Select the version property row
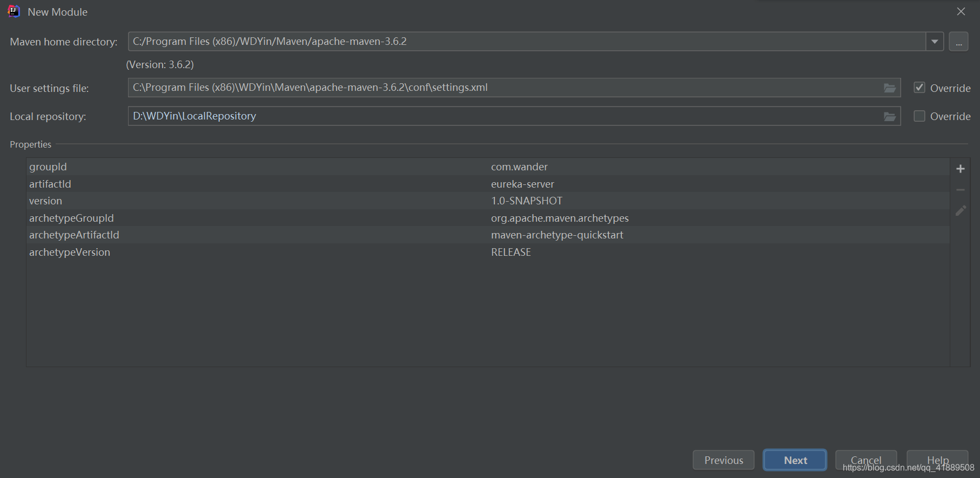Screen dimensions: 980x478 (x=488, y=201)
